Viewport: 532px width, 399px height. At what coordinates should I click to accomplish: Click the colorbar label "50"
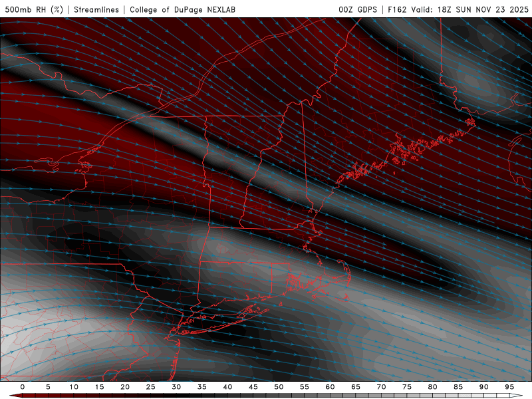coord(279,387)
